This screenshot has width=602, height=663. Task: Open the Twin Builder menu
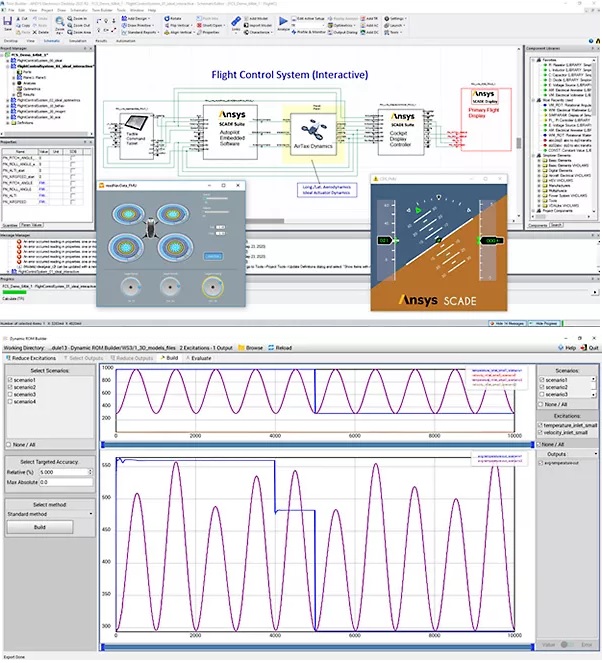click(102, 10)
